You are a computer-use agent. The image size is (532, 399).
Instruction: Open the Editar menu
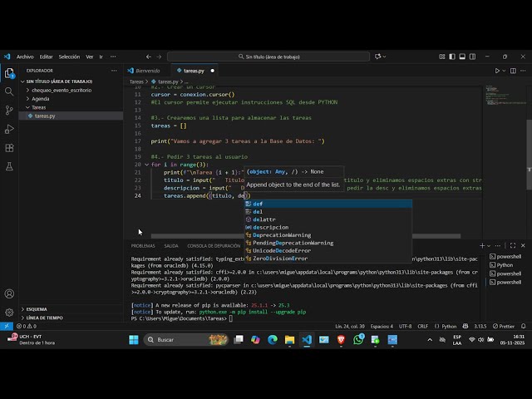(47, 57)
